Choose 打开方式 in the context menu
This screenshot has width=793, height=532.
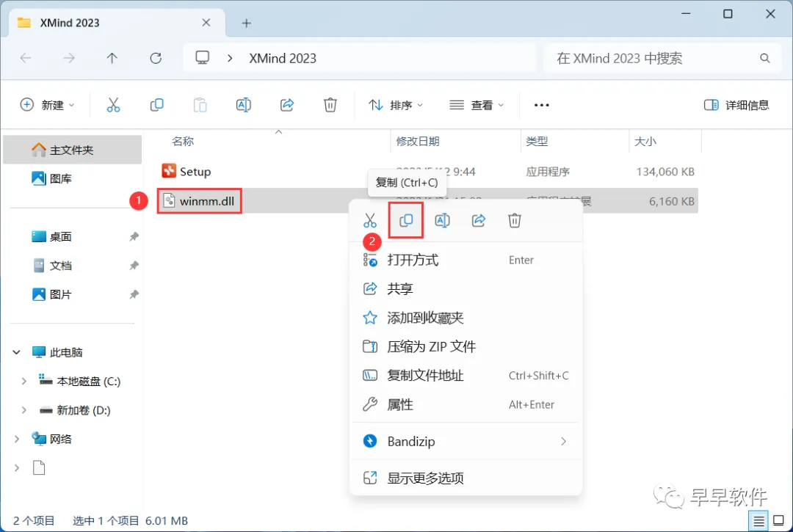pos(466,260)
